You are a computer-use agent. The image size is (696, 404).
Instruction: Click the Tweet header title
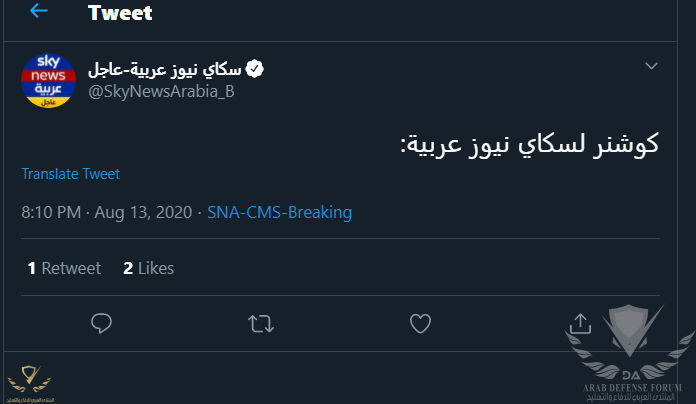pos(120,12)
